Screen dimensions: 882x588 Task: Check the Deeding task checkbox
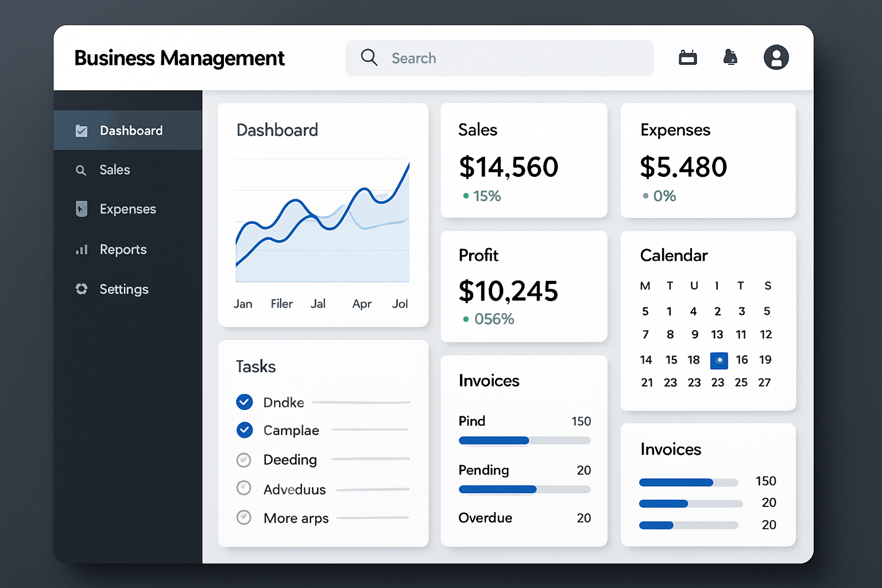pyautogui.click(x=244, y=459)
